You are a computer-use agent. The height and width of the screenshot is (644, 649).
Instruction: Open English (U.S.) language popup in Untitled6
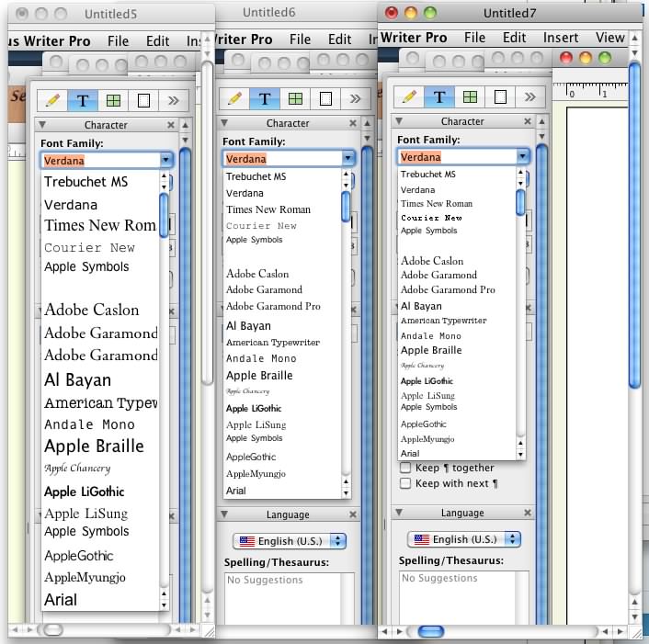coord(290,541)
